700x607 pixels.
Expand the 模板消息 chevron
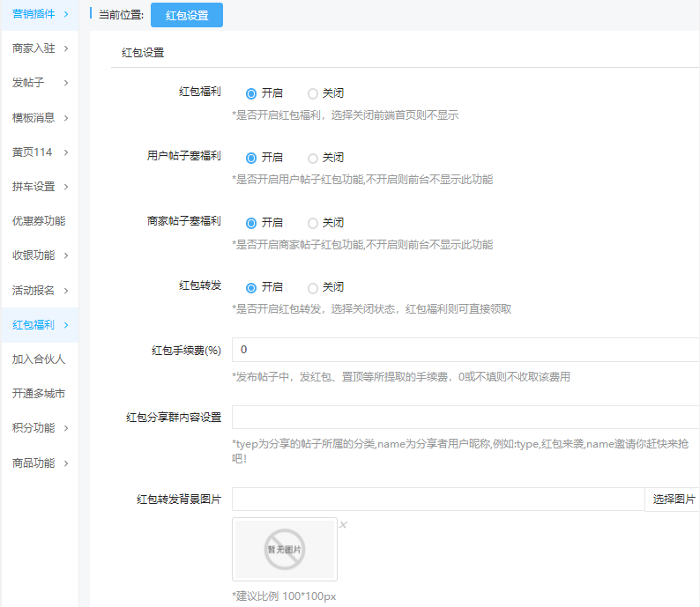pyautogui.click(x=66, y=118)
